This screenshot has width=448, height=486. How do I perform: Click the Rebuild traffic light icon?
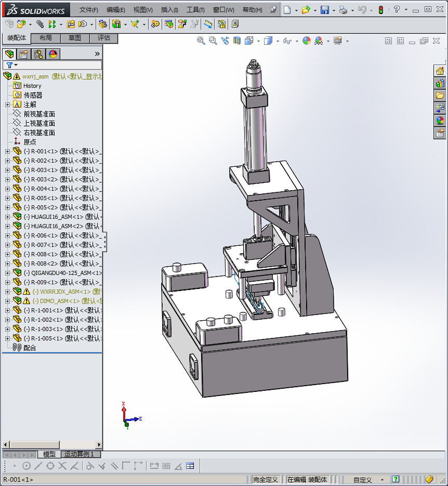tap(381, 10)
